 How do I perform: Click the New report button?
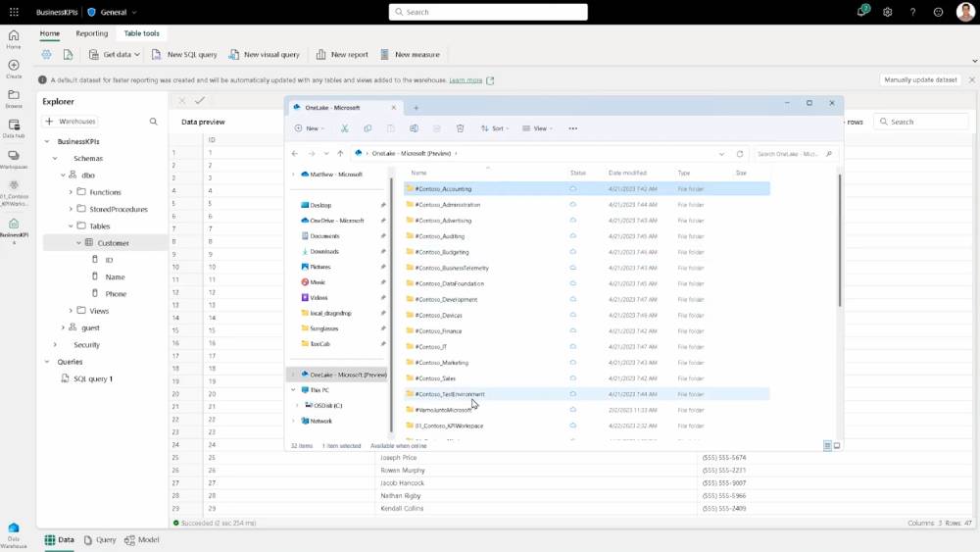click(342, 54)
